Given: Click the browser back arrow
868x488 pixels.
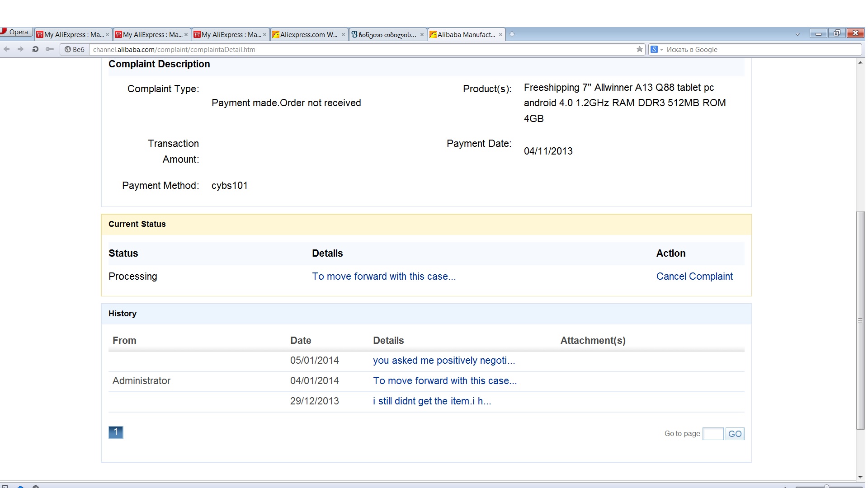Looking at the screenshot, I should click(7, 49).
